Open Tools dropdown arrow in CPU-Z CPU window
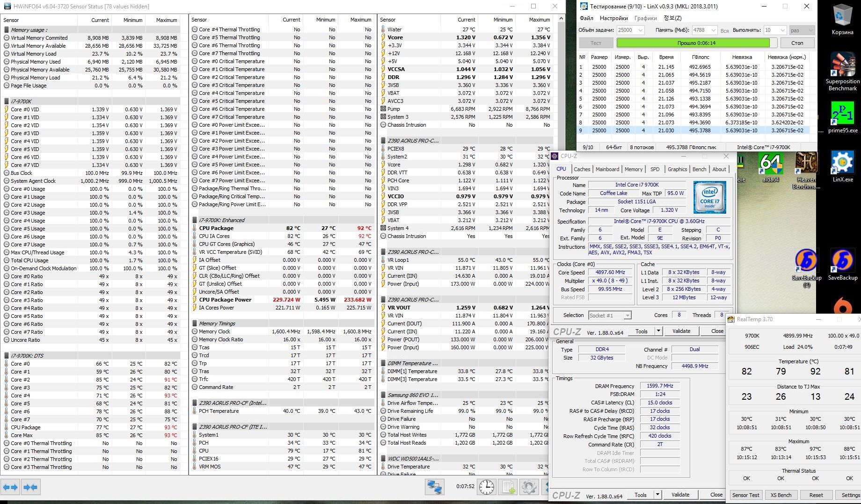The width and height of the screenshot is (861, 504). pyautogui.click(x=658, y=331)
